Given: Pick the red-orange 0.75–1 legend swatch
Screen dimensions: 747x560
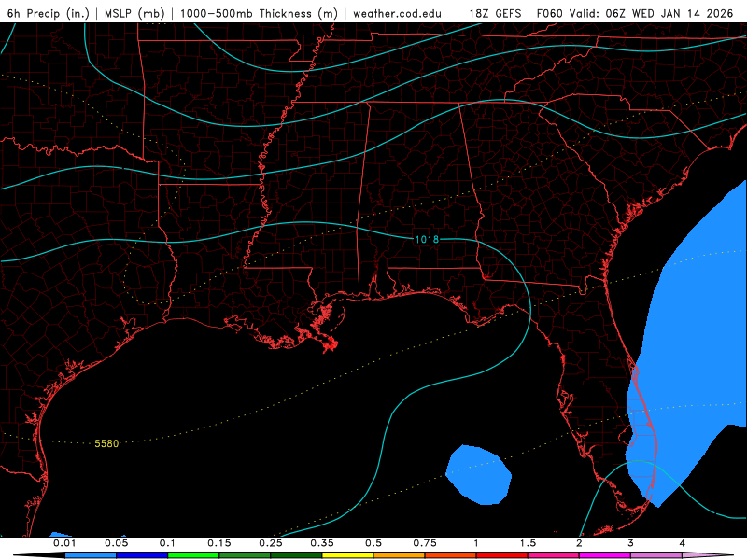Looking at the screenshot, I should 451,555.
